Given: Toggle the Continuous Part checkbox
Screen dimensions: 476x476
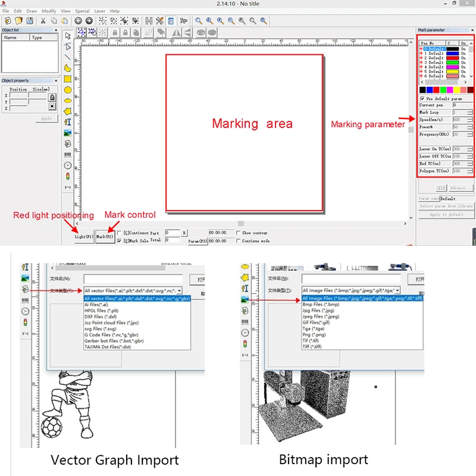Looking at the screenshot, I should click(x=120, y=233).
